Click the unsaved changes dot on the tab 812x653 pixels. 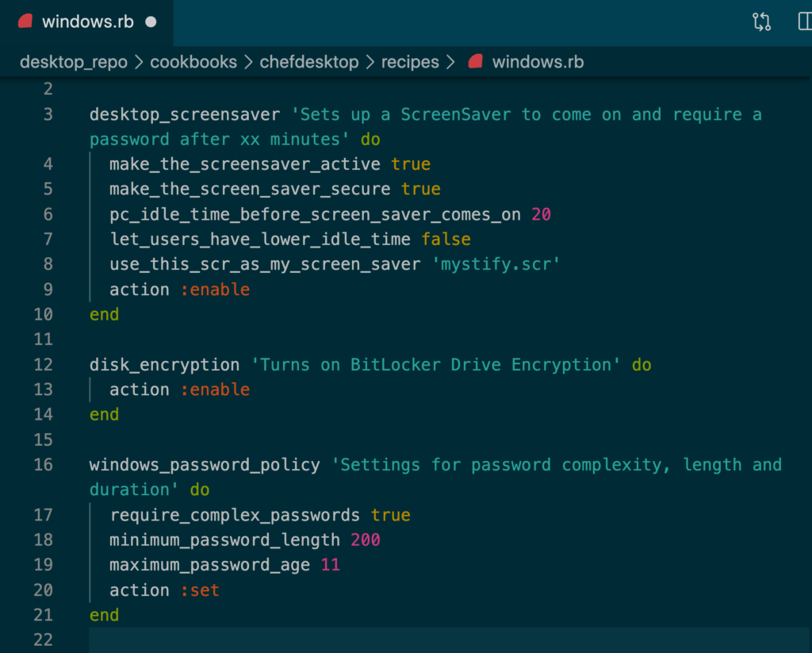151,21
